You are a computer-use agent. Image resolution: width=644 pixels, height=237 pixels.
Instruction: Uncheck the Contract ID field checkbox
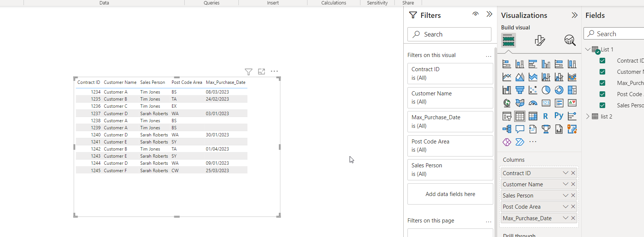(602, 61)
